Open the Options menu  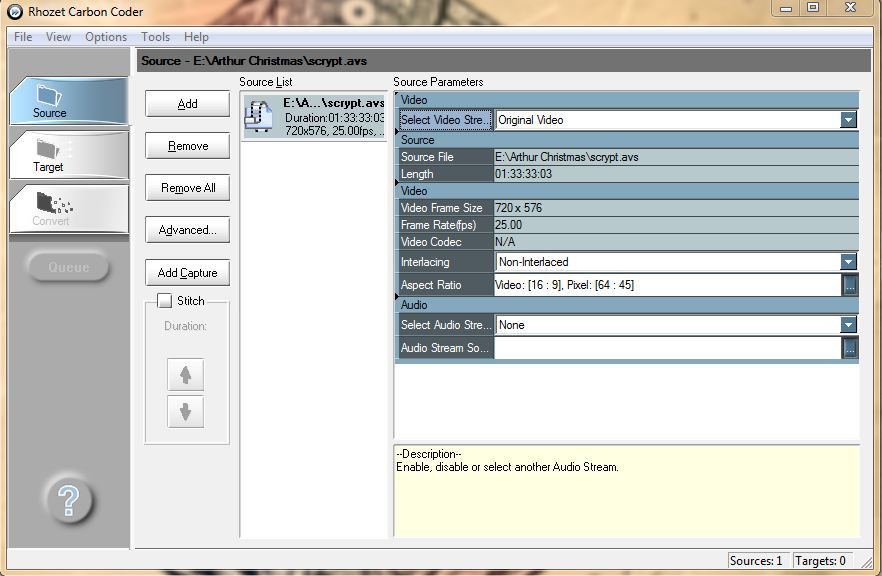pyautogui.click(x=106, y=37)
